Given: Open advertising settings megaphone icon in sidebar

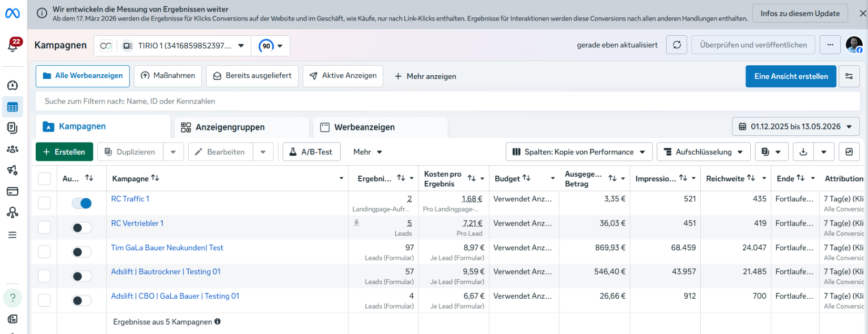Looking at the screenshot, I should pos(13,170).
